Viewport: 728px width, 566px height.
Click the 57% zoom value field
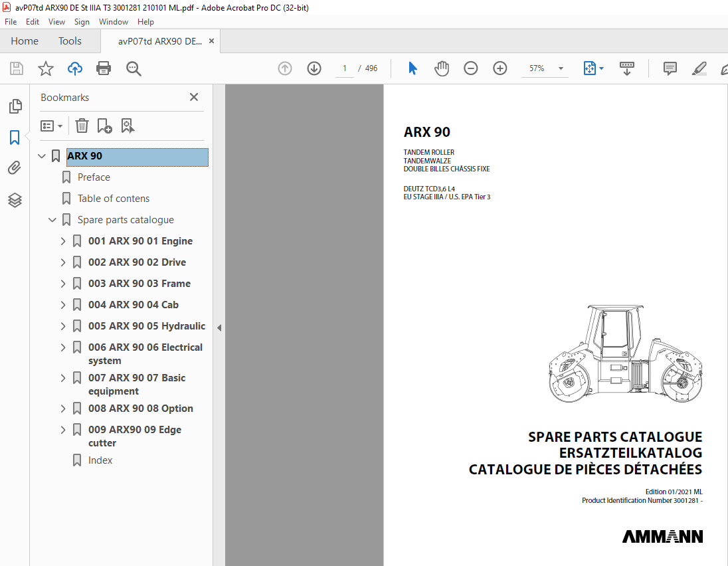(537, 68)
